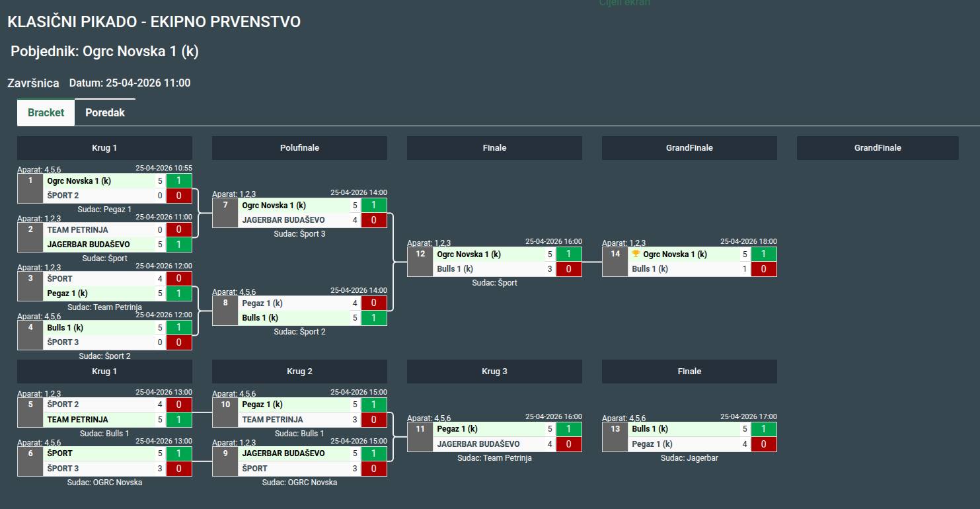Select the Krug 2 round header

(299, 372)
